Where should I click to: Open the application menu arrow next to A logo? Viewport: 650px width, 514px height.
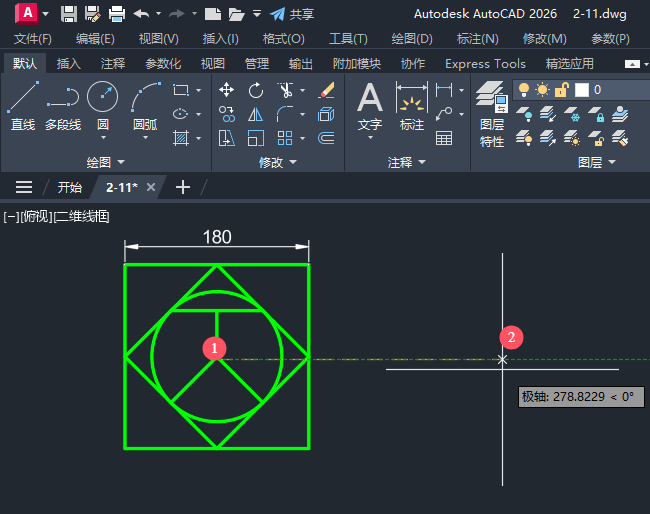pyautogui.click(x=46, y=14)
